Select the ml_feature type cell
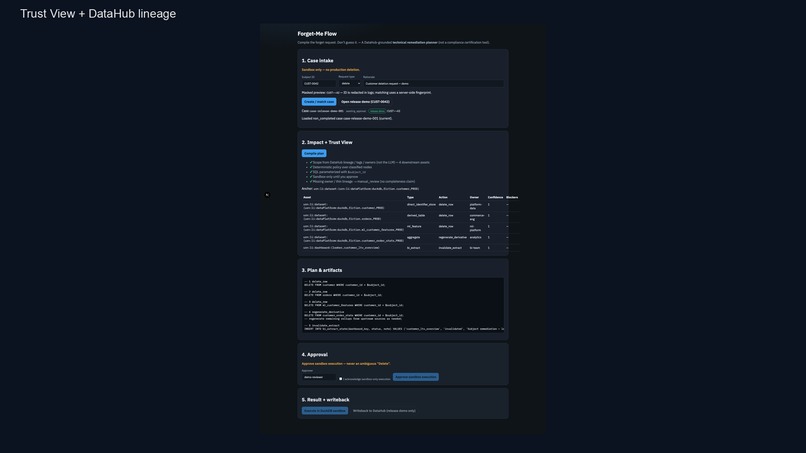This screenshot has width=806, height=453. click(414, 226)
